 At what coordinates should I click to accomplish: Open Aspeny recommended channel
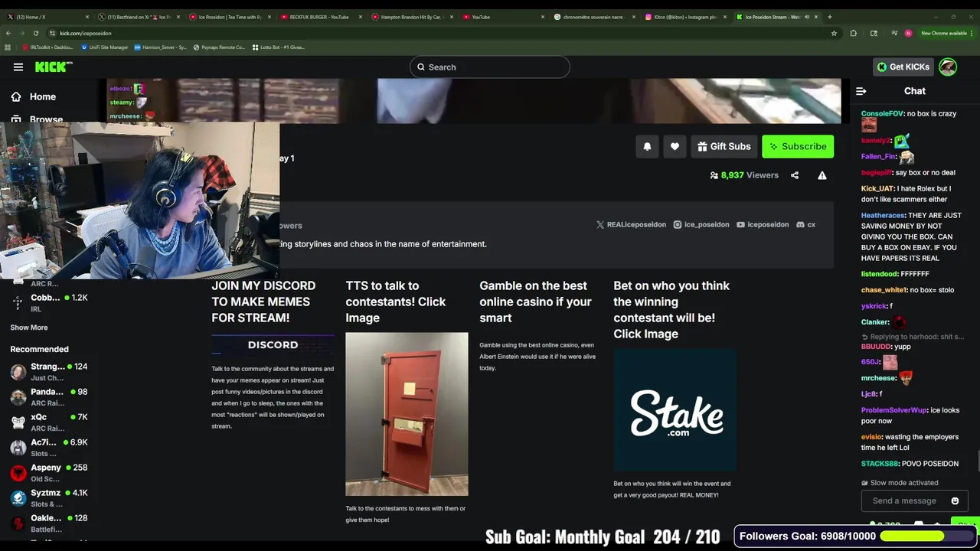pos(50,473)
